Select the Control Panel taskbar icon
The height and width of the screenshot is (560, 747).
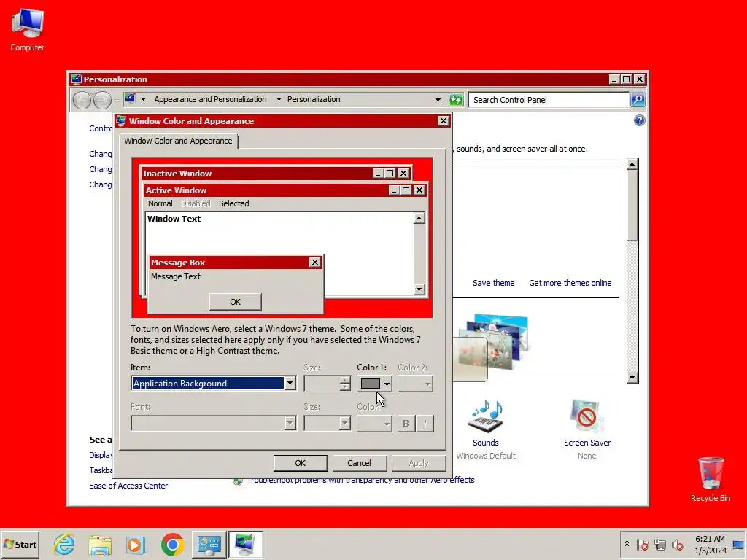tap(209, 544)
